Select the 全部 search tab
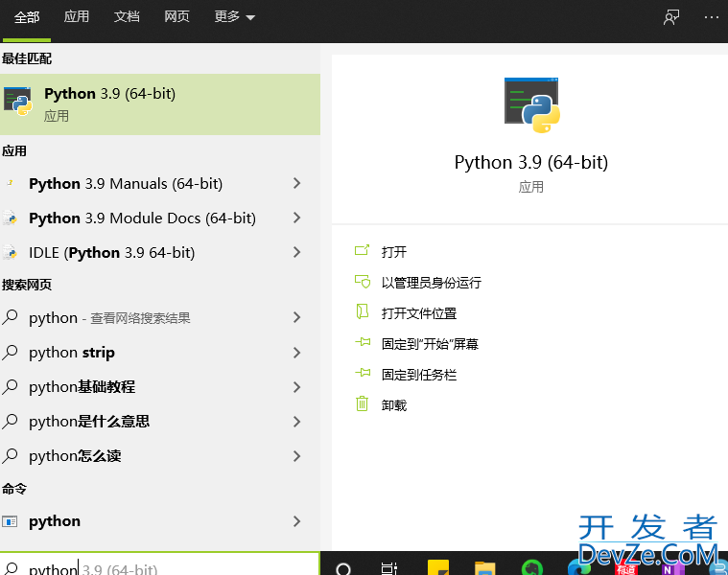Screen dimensions: 728x575 [27, 17]
